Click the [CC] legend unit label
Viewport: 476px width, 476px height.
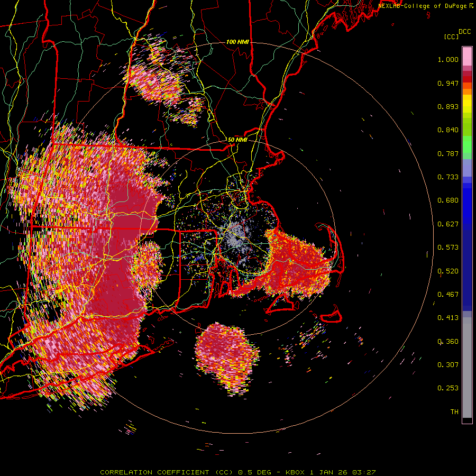point(452,36)
